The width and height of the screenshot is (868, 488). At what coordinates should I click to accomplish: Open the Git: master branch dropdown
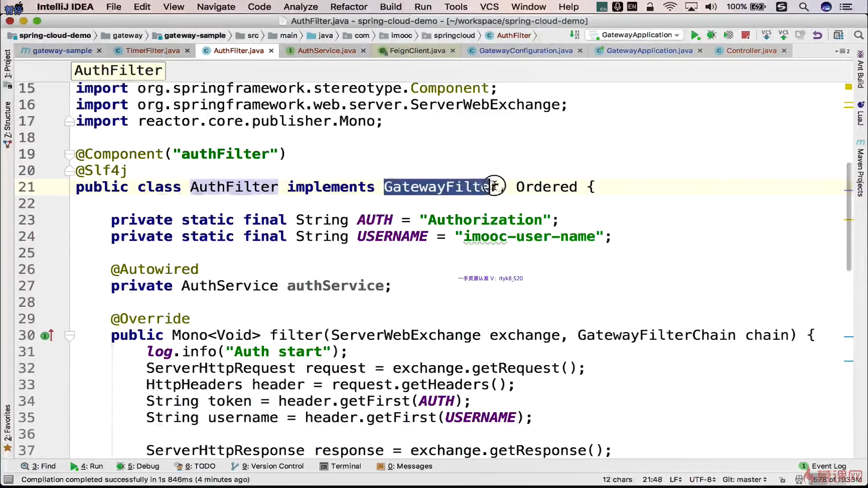click(x=744, y=479)
